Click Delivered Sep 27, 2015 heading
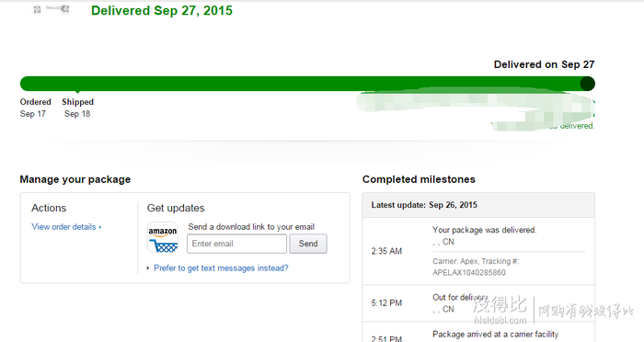644x342 pixels. [162, 10]
